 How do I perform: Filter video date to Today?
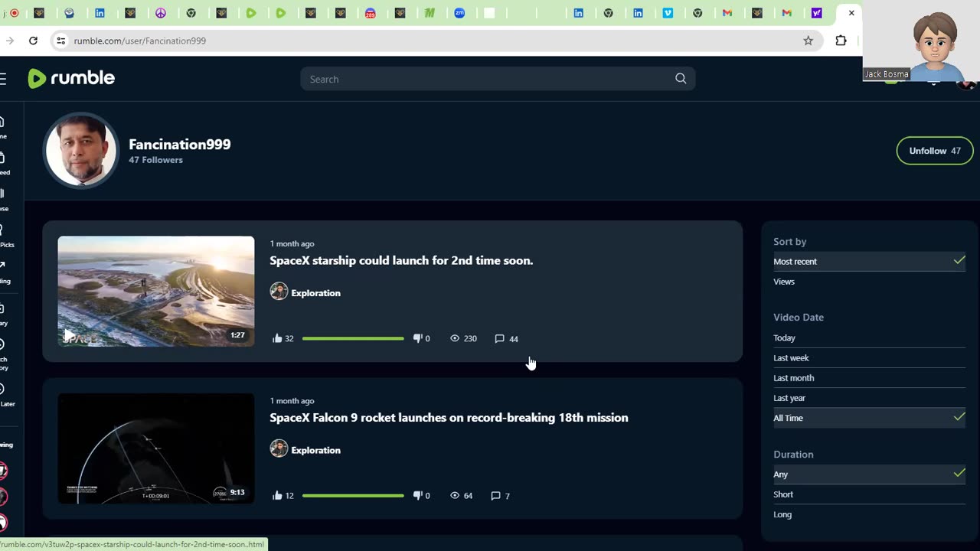pos(869,338)
